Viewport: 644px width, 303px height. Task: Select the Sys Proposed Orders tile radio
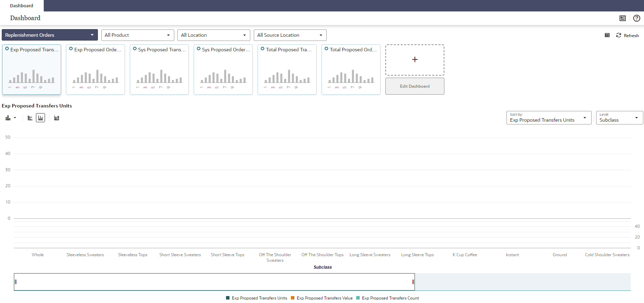click(x=199, y=49)
